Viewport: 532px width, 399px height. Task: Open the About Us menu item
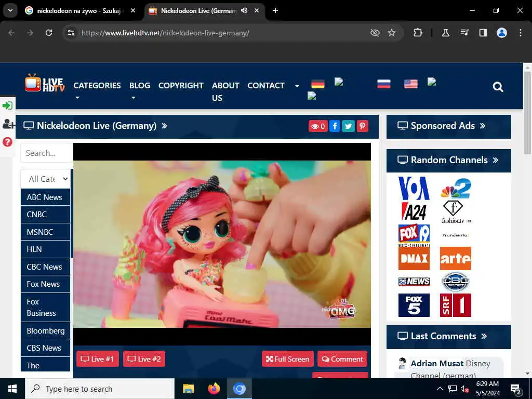(x=225, y=91)
